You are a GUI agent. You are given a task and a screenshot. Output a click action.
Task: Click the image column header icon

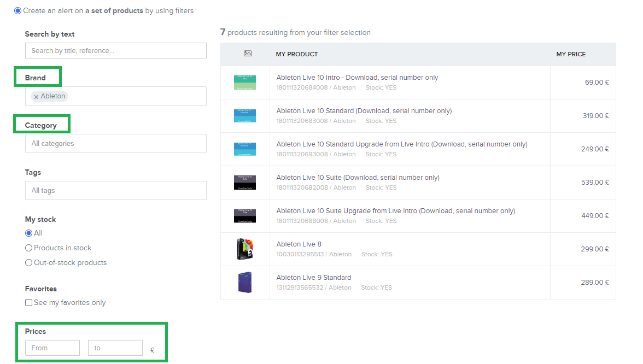[x=248, y=54]
